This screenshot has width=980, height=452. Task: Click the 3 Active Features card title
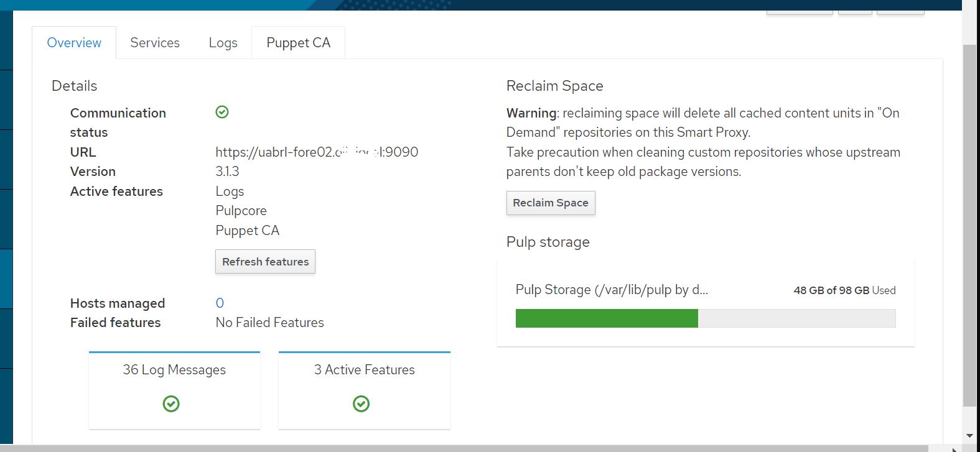364,370
